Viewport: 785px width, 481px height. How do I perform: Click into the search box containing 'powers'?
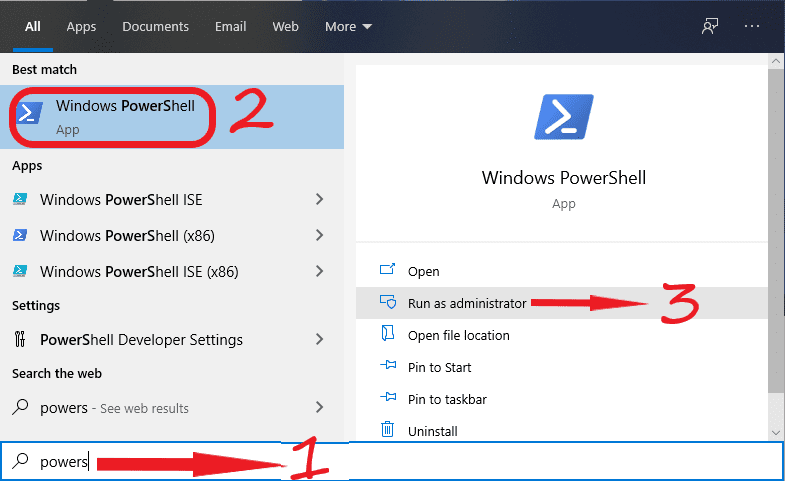392,461
